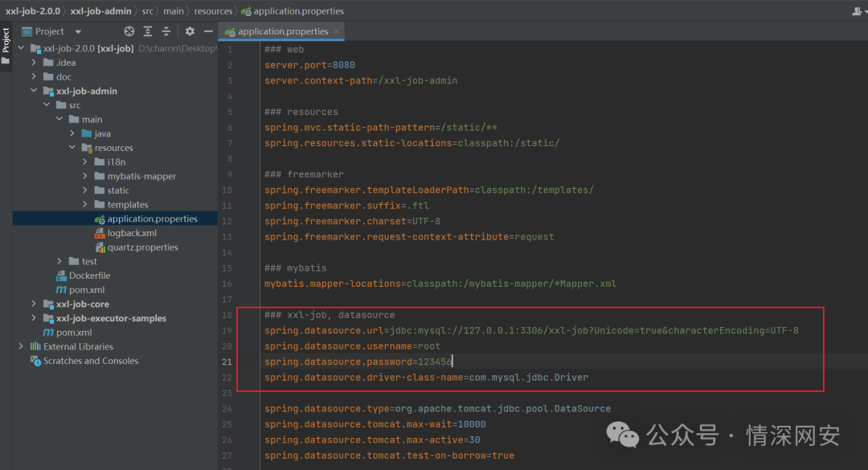This screenshot has width=868, height=470.
Task: Click the Maven icon of xxl-job-admin pom.xml
Action: click(61, 290)
